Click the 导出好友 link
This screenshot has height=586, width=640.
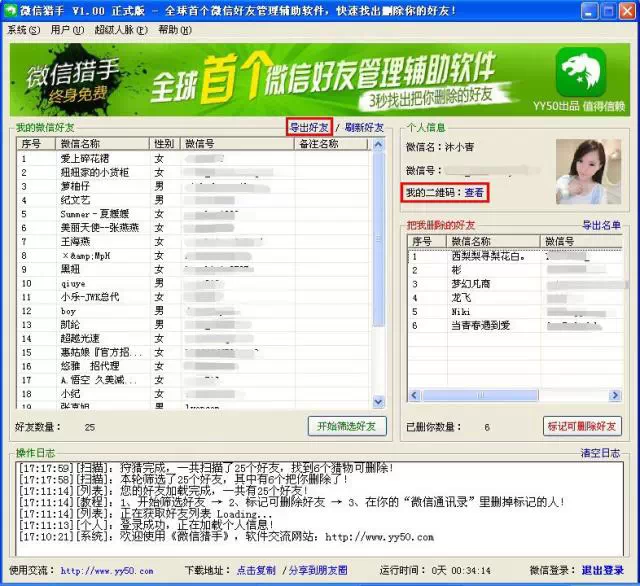(309, 128)
